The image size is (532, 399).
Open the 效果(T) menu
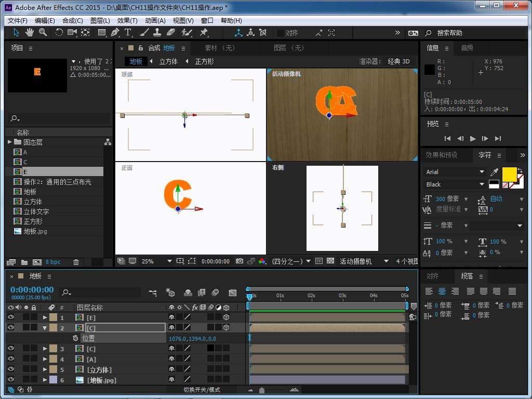(127, 20)
